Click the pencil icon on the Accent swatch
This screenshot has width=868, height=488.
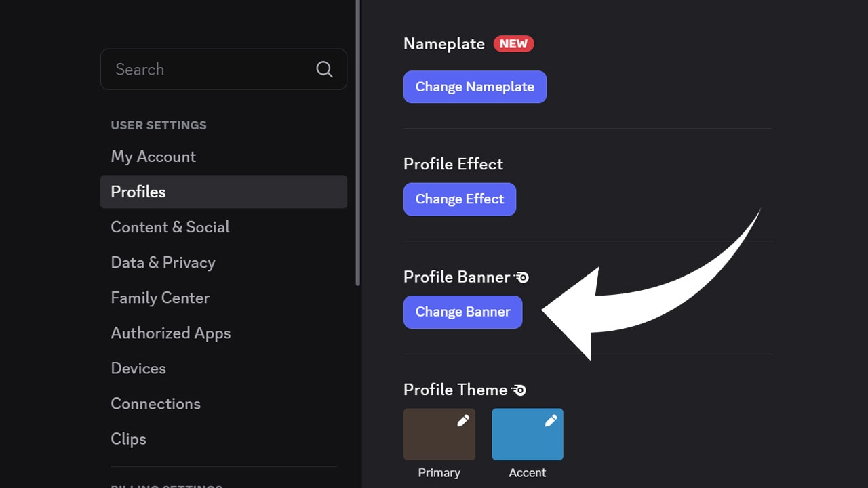tap(551, 419)
